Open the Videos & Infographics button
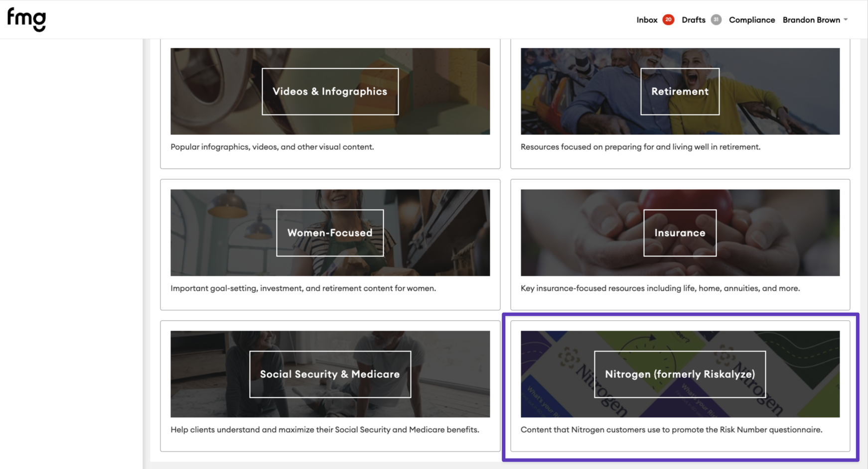The height and width of the screenshot is (469, 868). [x=330, y=92]
